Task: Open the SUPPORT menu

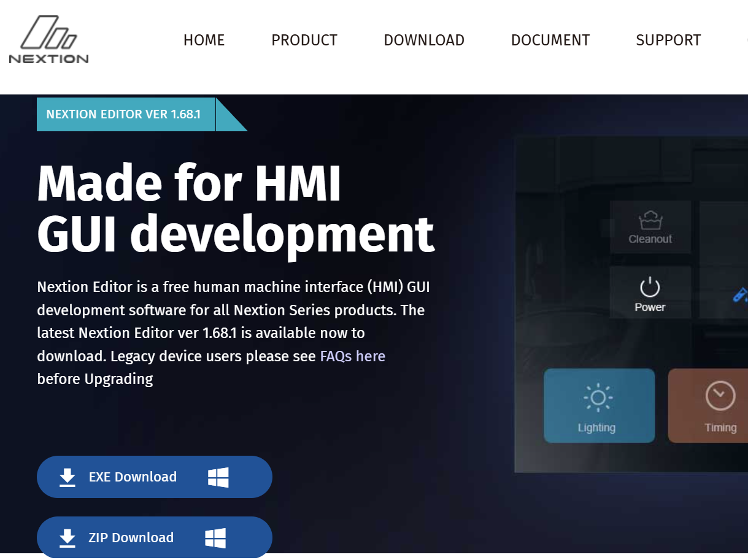Action: pos(668,40)
